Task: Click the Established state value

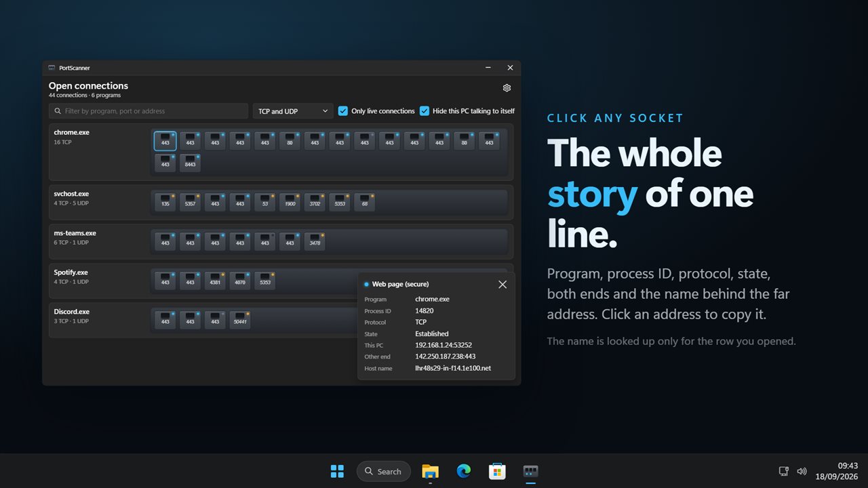Action: [x=432, y=334]
